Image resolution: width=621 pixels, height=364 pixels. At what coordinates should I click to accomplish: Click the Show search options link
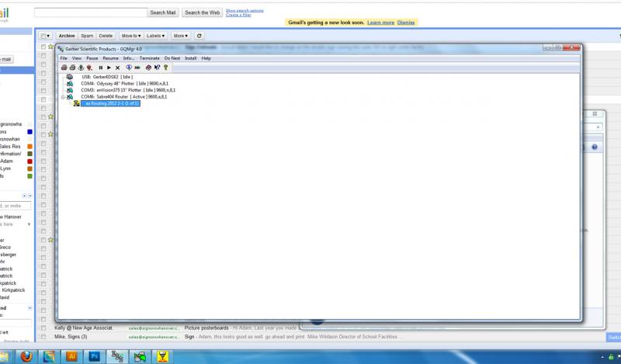click(245, 11)
